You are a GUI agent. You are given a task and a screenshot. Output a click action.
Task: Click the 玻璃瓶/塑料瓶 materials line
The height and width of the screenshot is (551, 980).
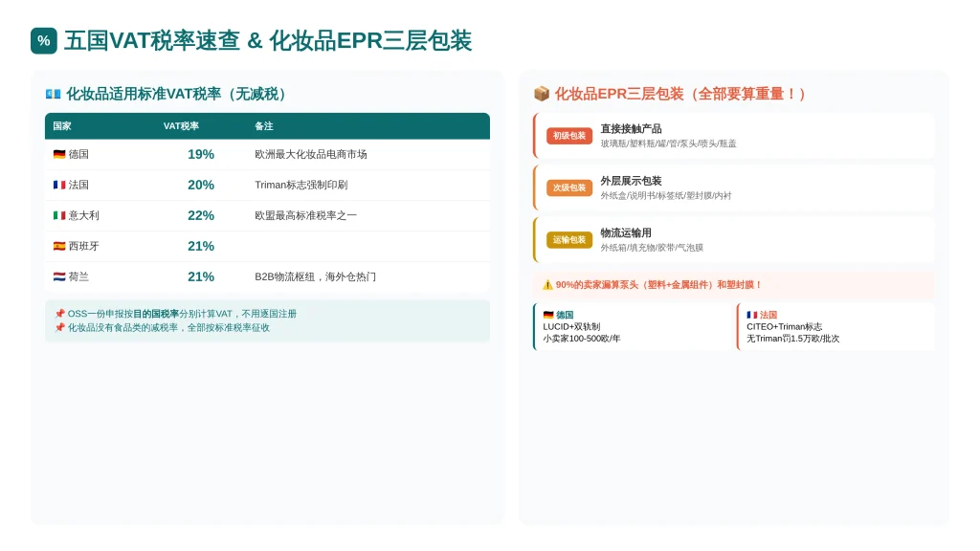click(668, 143)
